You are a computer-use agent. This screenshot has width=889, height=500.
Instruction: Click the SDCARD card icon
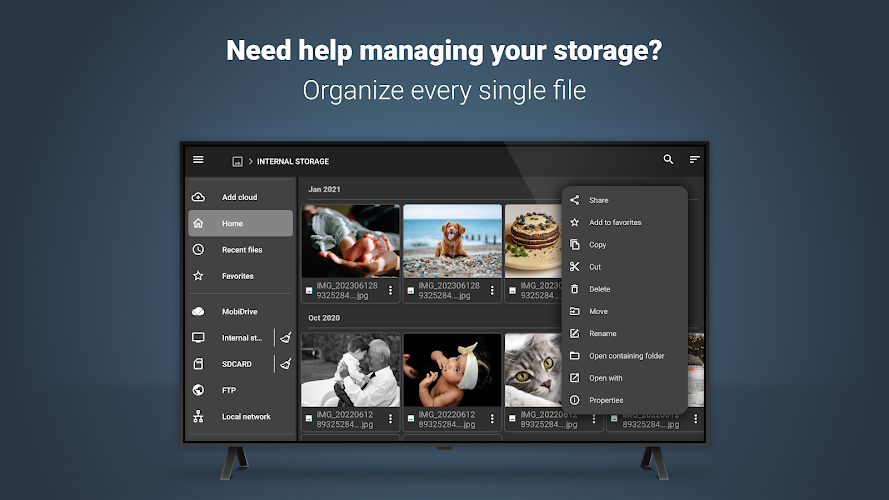(198, 364)
